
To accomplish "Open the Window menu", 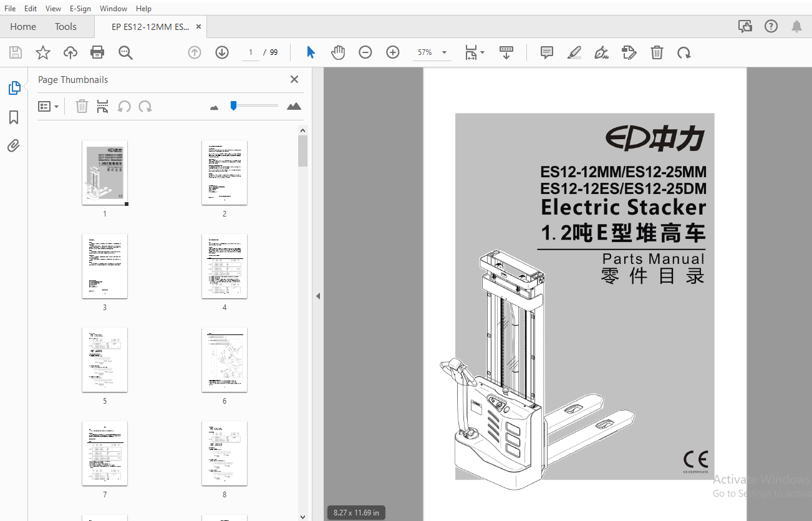I will tap(114, 8).
